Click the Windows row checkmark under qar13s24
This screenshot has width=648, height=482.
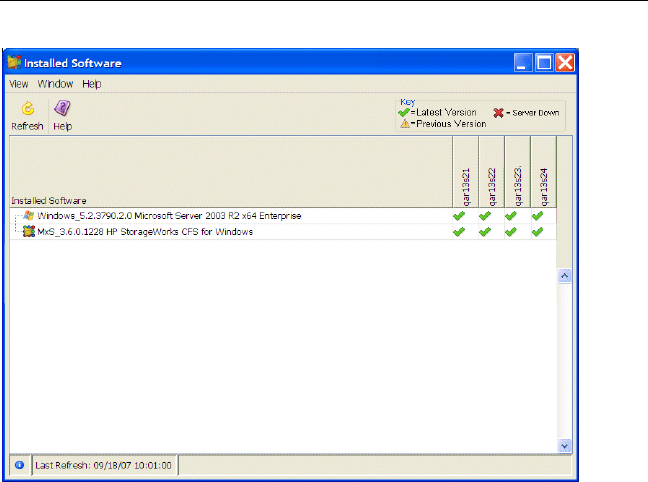[537, 216]
